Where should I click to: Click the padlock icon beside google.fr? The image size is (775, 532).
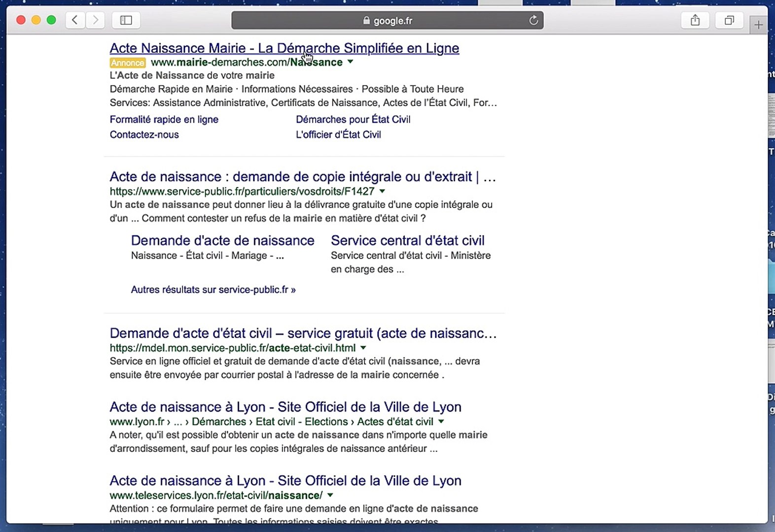(366, 21)
